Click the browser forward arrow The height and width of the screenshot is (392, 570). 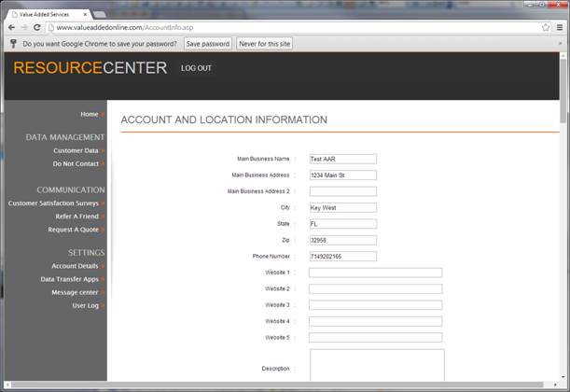(24, 27)
